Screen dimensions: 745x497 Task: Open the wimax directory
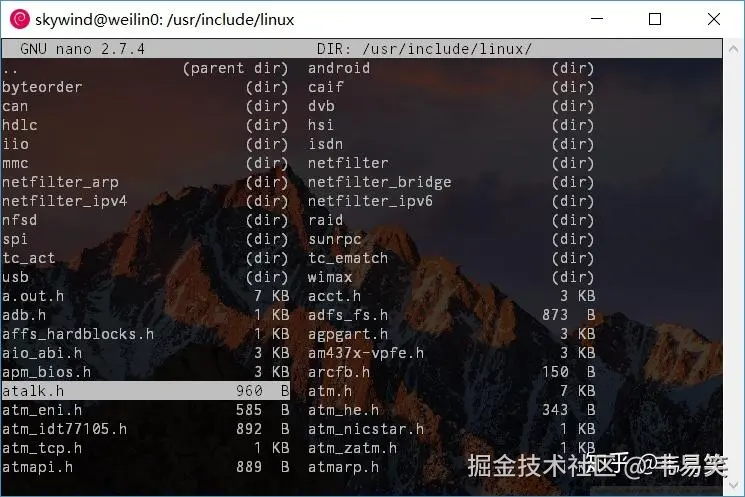451,277
